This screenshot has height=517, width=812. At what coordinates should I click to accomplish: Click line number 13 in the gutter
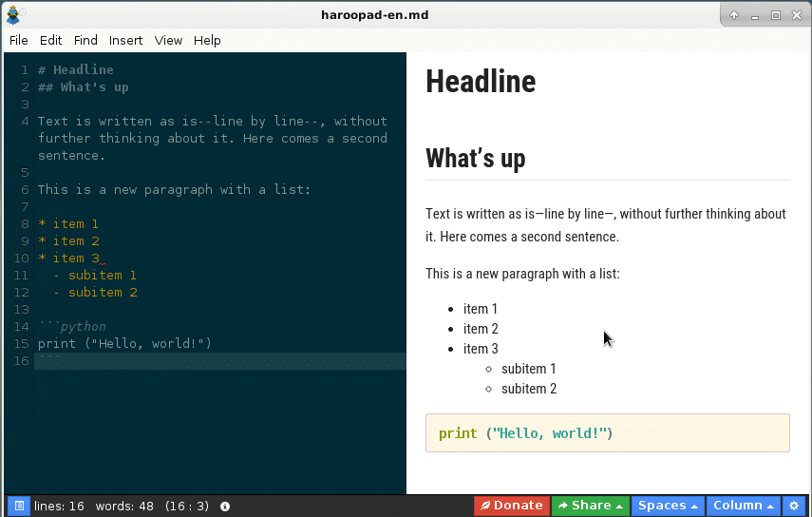point(21,309)
